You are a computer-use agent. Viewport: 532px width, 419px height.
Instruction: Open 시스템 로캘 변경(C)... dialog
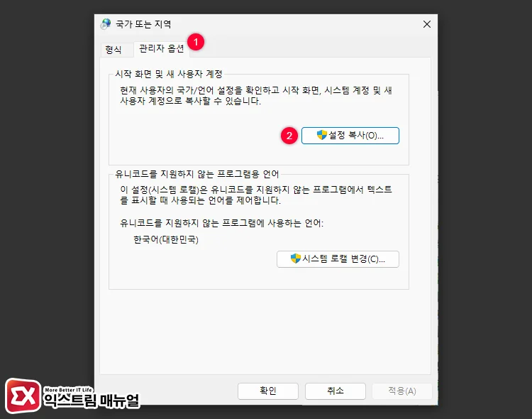point(338,259)
